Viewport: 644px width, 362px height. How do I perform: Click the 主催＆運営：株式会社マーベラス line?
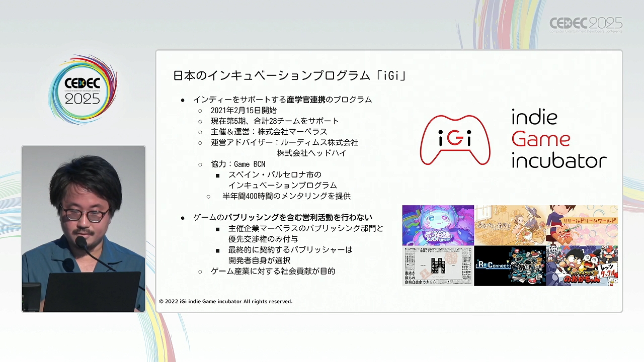(269, 132)
